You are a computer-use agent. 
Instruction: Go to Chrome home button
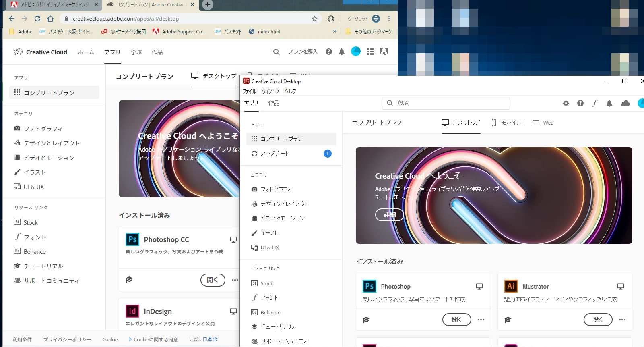point(50,19)
